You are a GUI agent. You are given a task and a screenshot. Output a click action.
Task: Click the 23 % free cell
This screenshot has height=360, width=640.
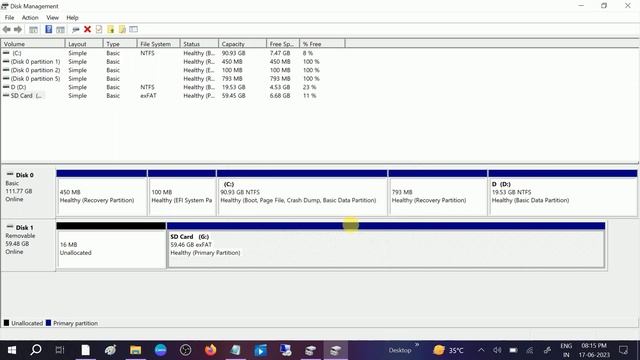click(309, 87)
